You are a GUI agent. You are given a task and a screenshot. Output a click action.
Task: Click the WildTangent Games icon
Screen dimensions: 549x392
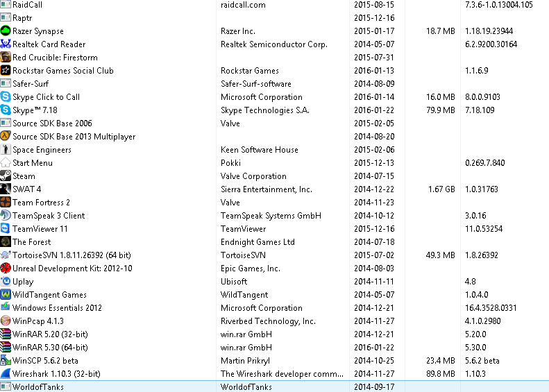coord(6,294)
